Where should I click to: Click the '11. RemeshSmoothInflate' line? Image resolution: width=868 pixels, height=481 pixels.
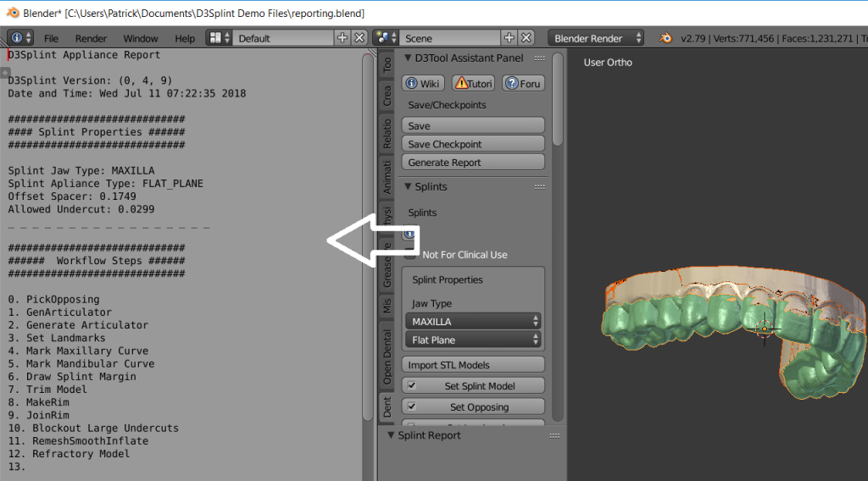pos(78,441)
